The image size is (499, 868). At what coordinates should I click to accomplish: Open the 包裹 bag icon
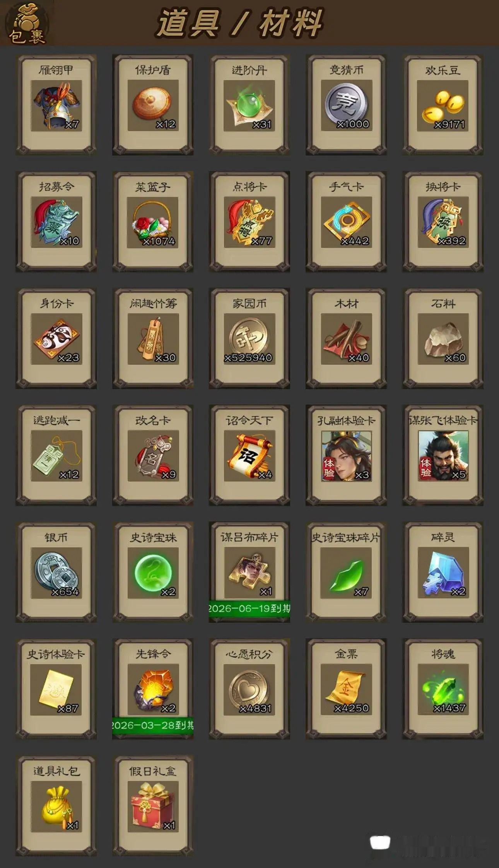click(27, 24)
